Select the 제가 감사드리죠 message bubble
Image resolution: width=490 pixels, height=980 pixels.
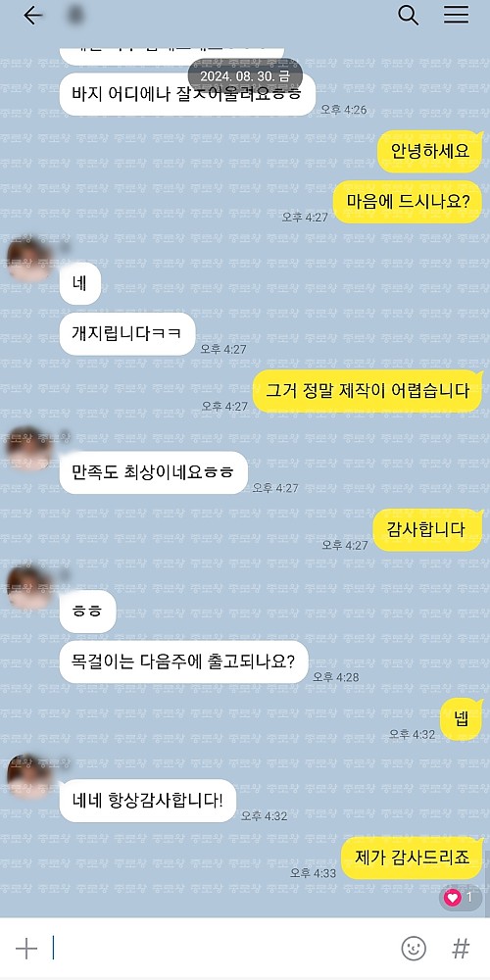(x=412, y=857)
